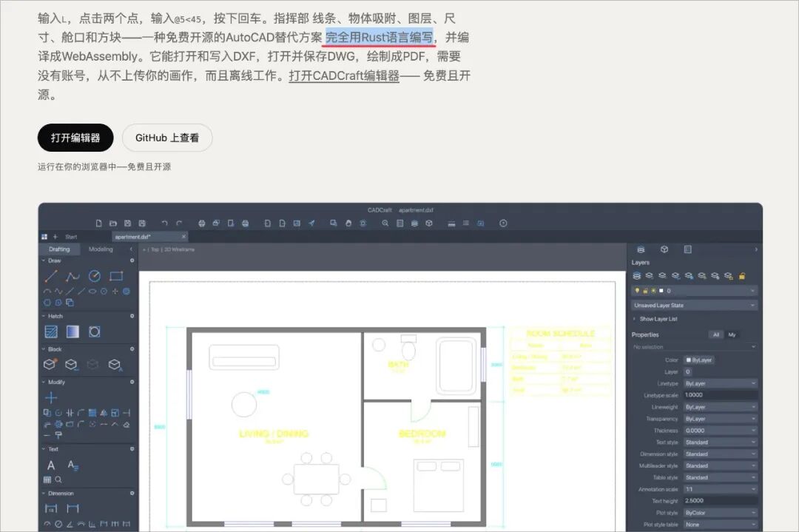
Task: Click the Table icon in Text panel
Action: coord(47,479)
